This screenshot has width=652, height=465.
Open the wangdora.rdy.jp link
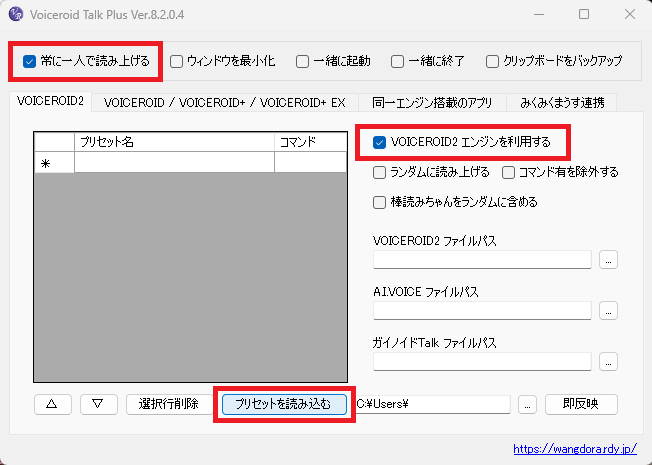575,449
